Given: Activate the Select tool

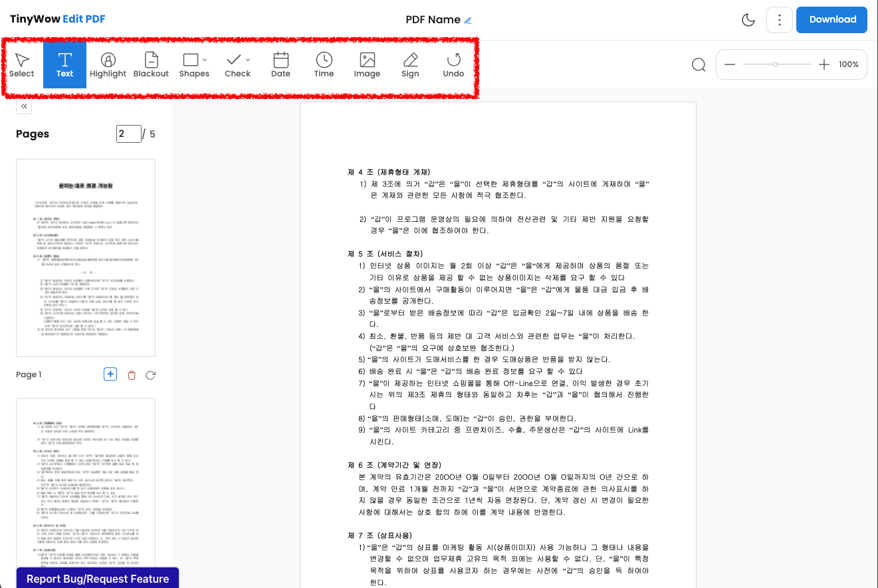Looking at the screenshot, I should [x=21, y=64].
